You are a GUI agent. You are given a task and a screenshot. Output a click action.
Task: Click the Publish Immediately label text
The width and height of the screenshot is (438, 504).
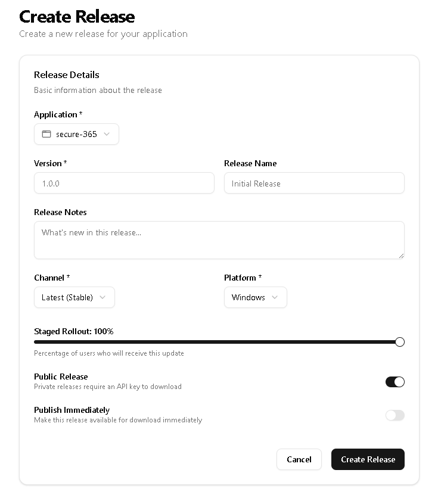72,410
